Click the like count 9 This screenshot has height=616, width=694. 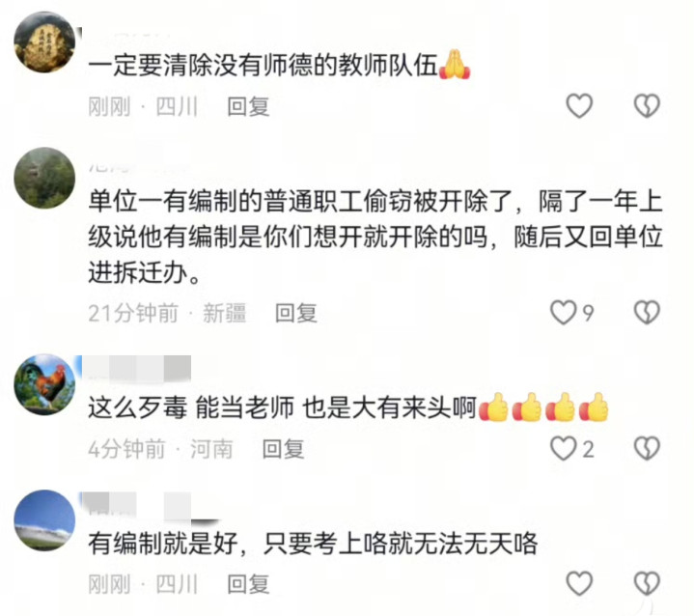(x=588, y=313)
